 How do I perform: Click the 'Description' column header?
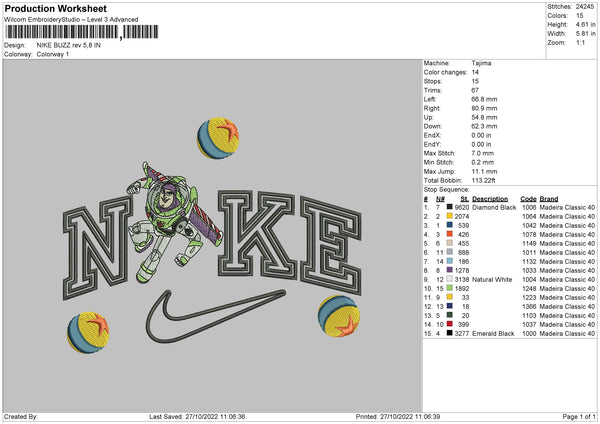pyautogui.click(x=490, y=199)
